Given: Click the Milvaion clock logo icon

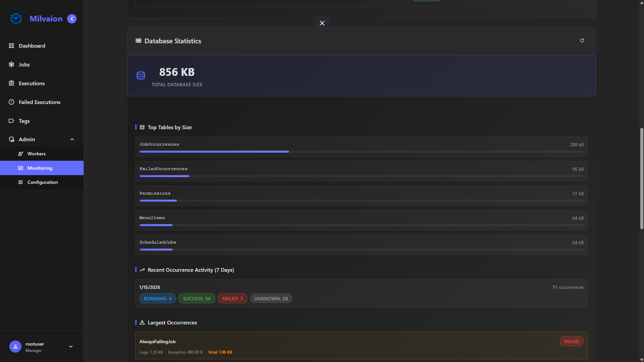Looking at the screenshot, I should (x=16, y=19).
